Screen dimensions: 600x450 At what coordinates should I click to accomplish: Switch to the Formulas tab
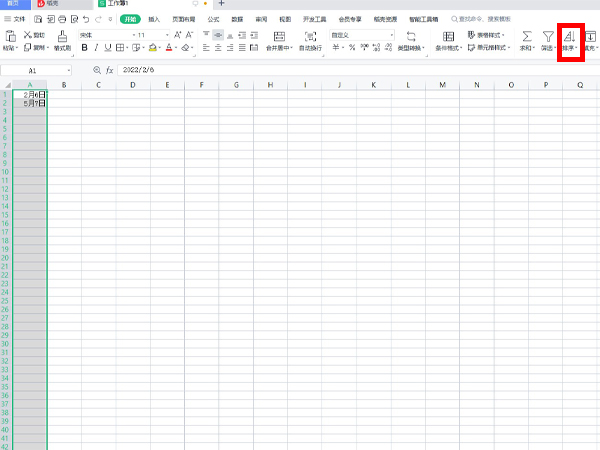214,19
